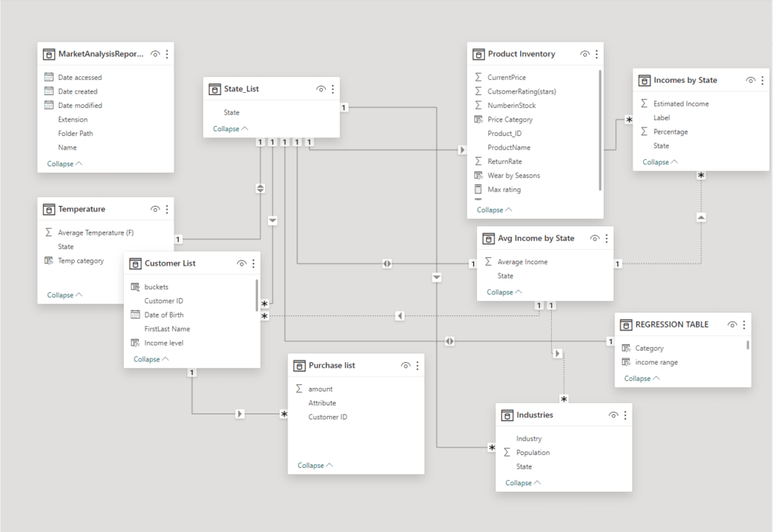The width and height of the screenshot is (773, 532).
Task: Click the Product Inventory table icon
Action: 479,54
